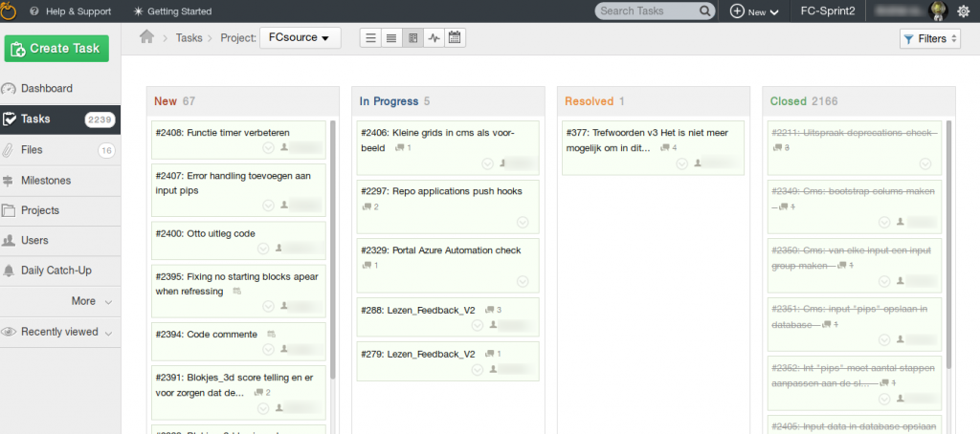Open action circle on task #377

[682, 163]
